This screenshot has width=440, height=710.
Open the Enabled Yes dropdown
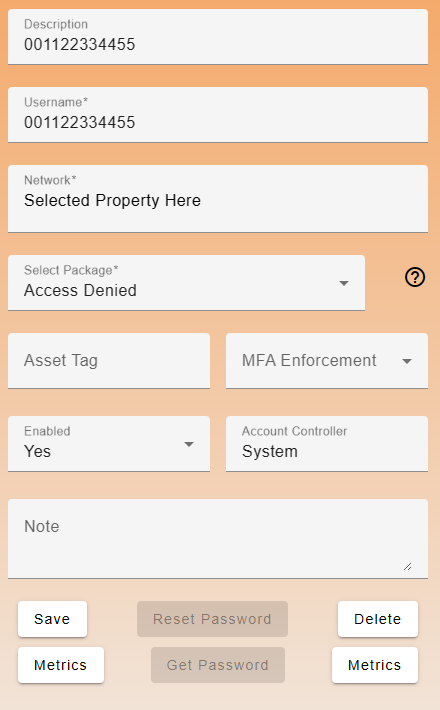coord(109,444)
